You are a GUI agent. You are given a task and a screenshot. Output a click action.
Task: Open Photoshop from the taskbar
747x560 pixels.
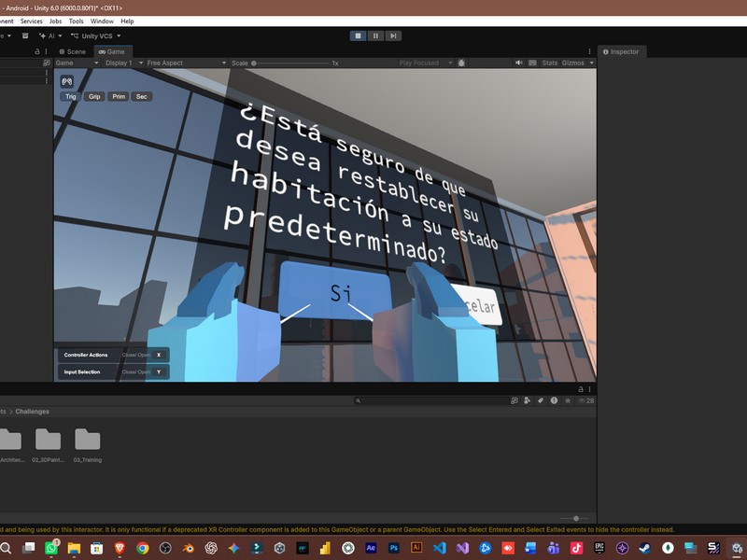[393, 548]
